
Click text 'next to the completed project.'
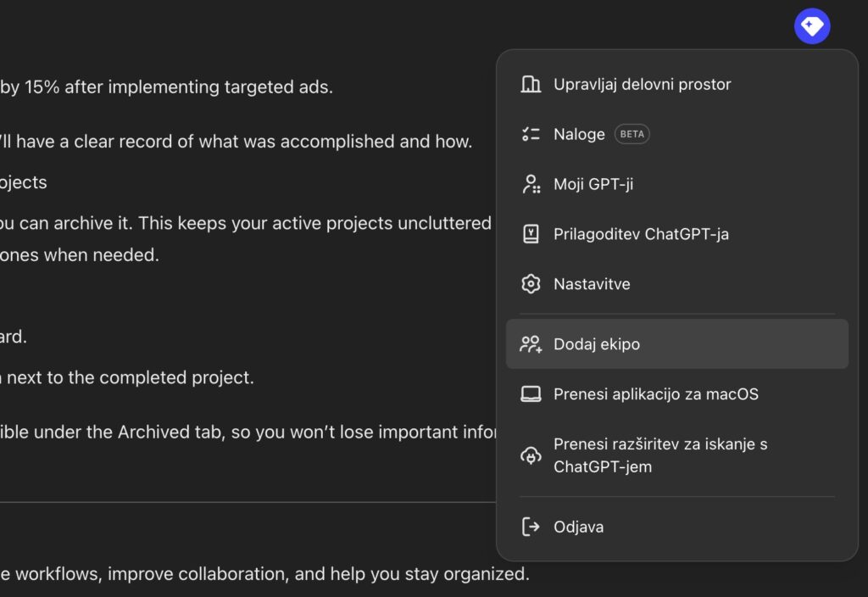click(x=131, y=377)
